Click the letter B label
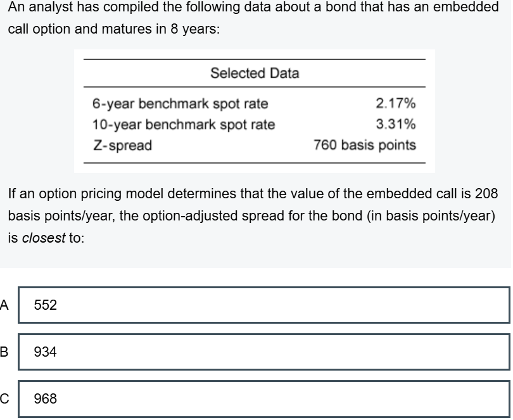The width and height of the screenshot is (513, 420). click(x=5, y=352)
